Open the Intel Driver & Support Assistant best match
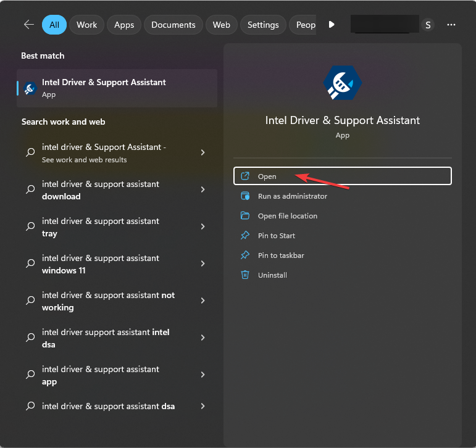Screen dimensions: 476x448 [117, 88]
